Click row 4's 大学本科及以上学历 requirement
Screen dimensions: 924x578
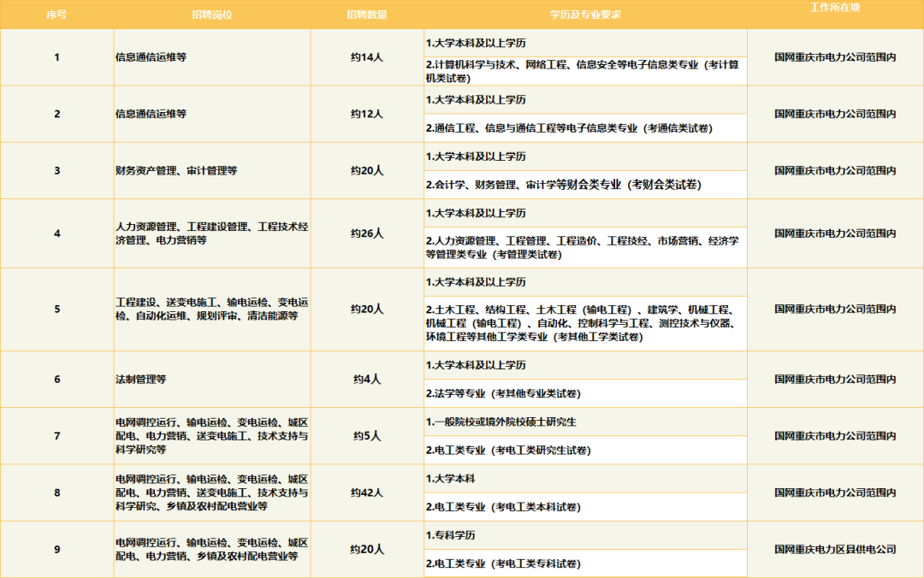click(x=476, y=213)
